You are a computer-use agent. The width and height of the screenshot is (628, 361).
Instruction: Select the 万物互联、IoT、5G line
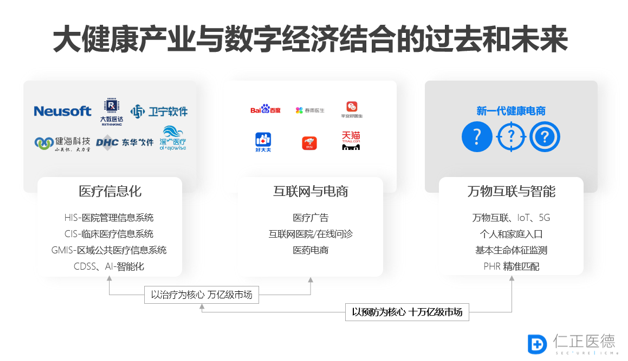[511, 218]
